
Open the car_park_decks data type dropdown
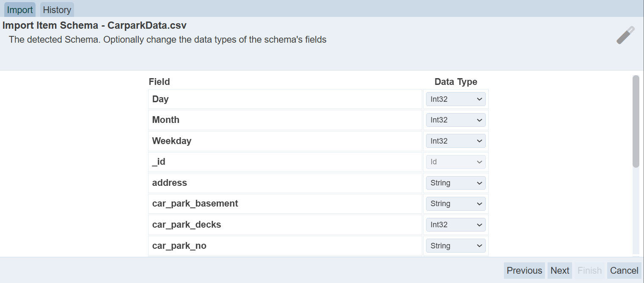coord(455,225)
